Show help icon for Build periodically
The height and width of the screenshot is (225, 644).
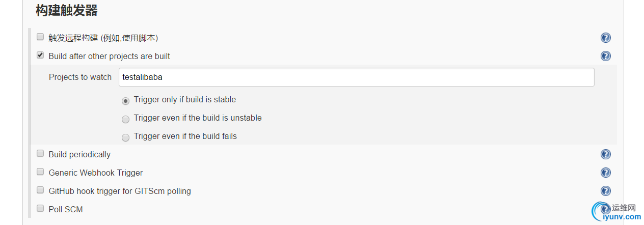[606, 154]
